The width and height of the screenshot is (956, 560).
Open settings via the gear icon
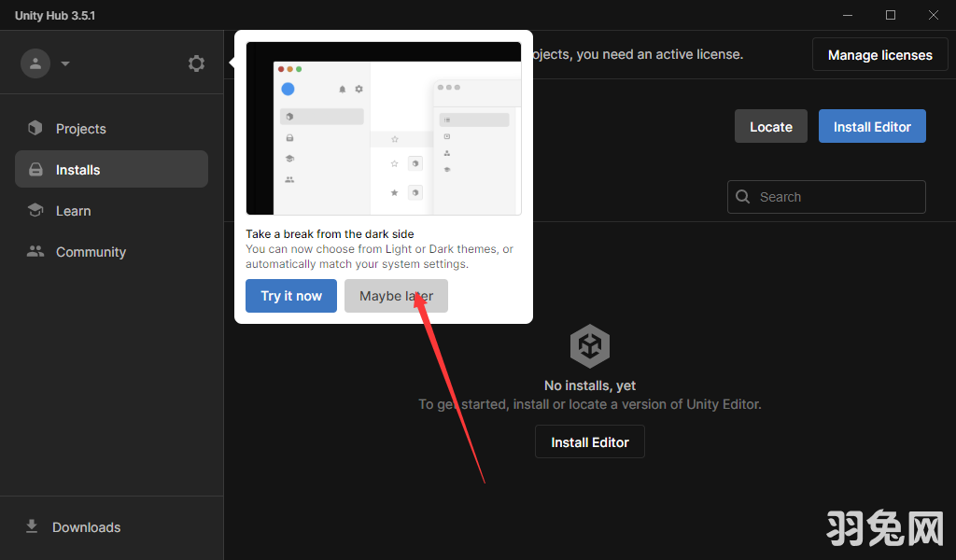(196, 63)
